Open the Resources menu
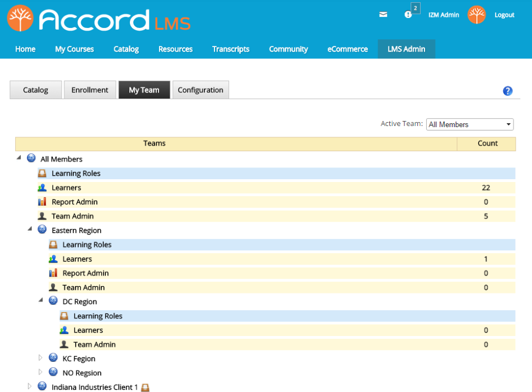Screen dimensions: 532x392 (x=175, y=49)
